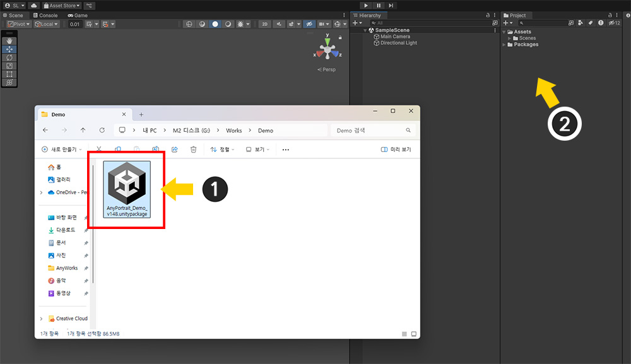Click the Demo search box in Explorer

[x=373, y=131]
